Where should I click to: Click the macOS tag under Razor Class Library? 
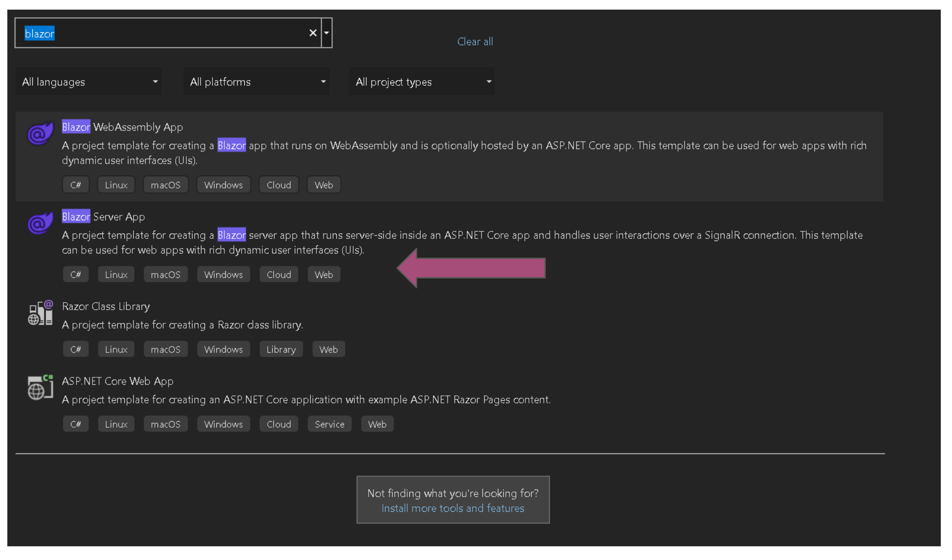pos(166,349)
